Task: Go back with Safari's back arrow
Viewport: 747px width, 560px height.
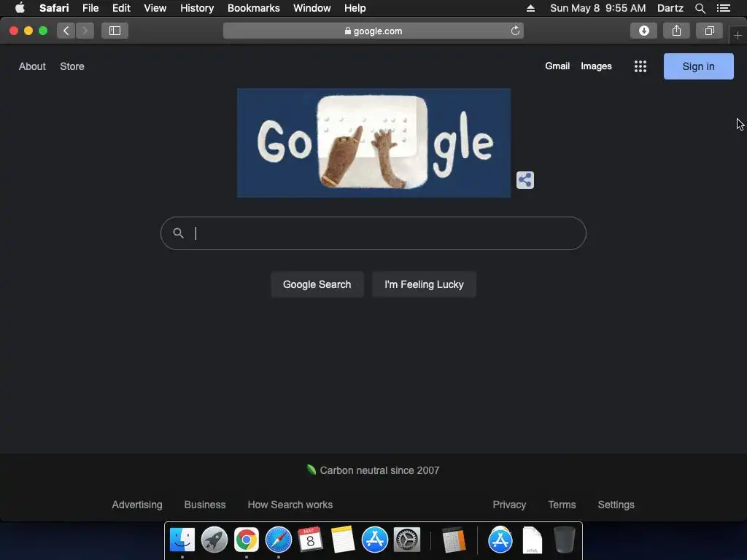Action: click(66, 31)
